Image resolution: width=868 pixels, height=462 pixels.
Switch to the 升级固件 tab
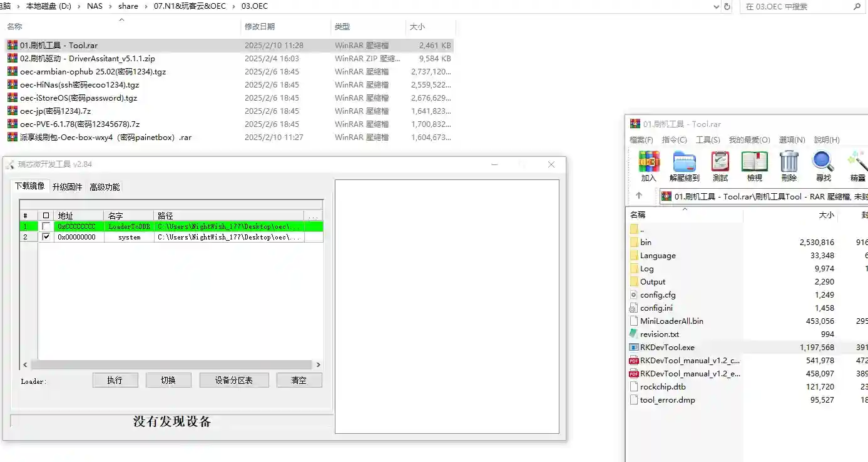[68, 186]
